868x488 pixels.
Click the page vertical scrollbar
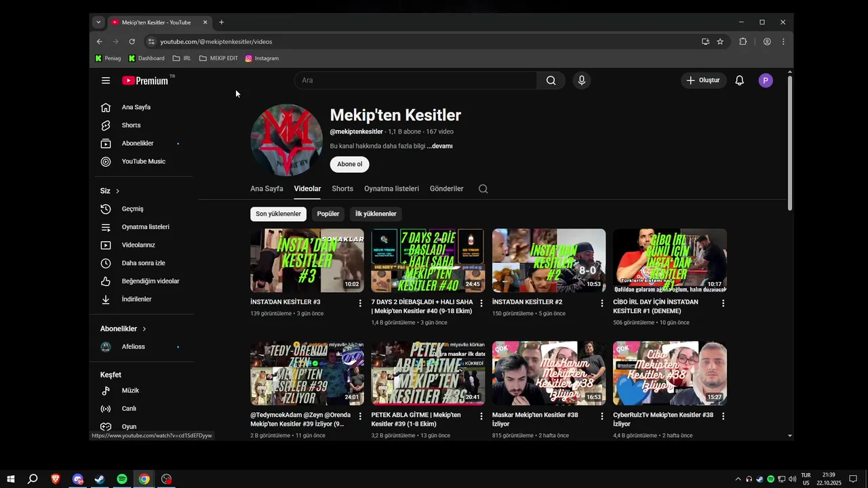[x=790, y=142]
